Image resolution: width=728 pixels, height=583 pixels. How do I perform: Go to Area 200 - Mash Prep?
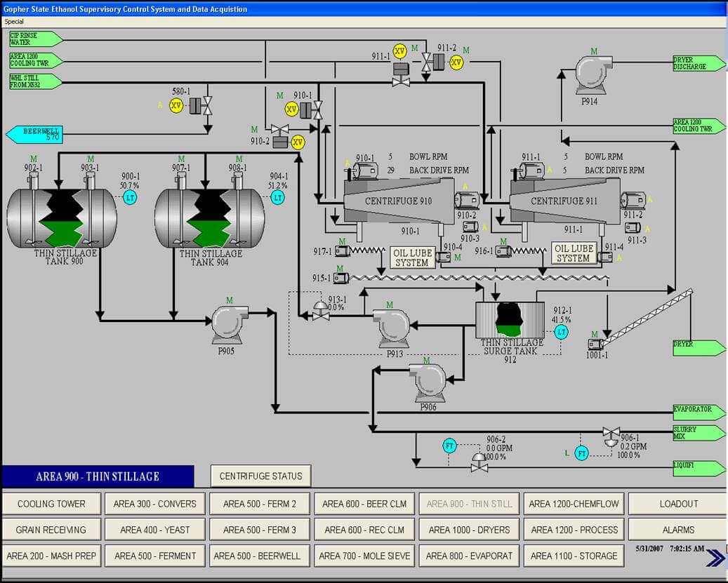51,556
